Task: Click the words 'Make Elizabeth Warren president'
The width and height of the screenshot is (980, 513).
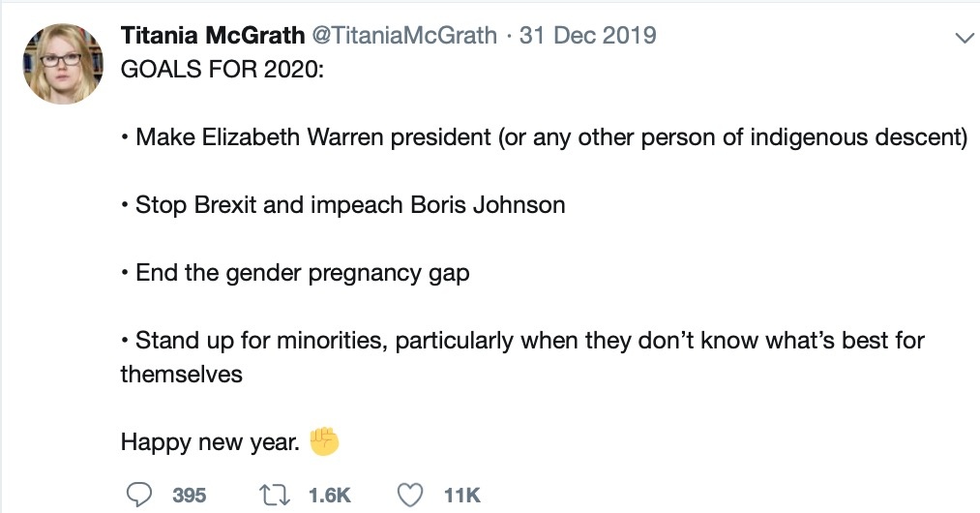Action: 313,137
